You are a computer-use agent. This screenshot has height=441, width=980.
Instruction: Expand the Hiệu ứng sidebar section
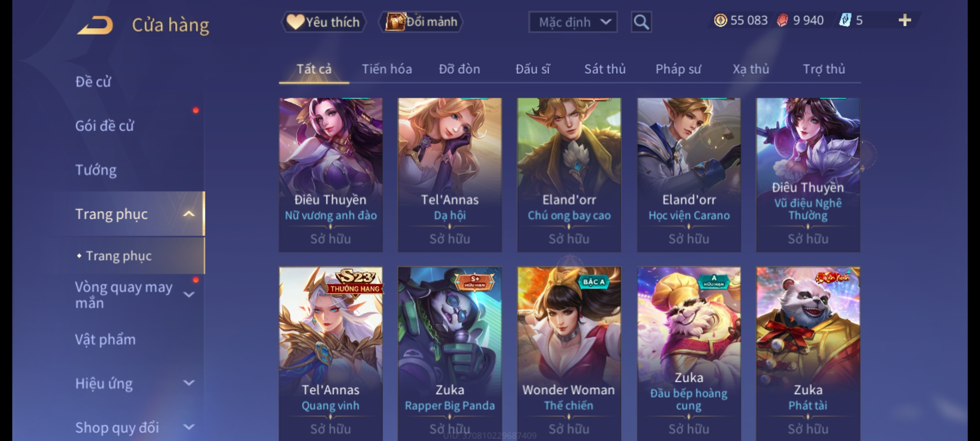pyautogui.click(x=189, y=383)
